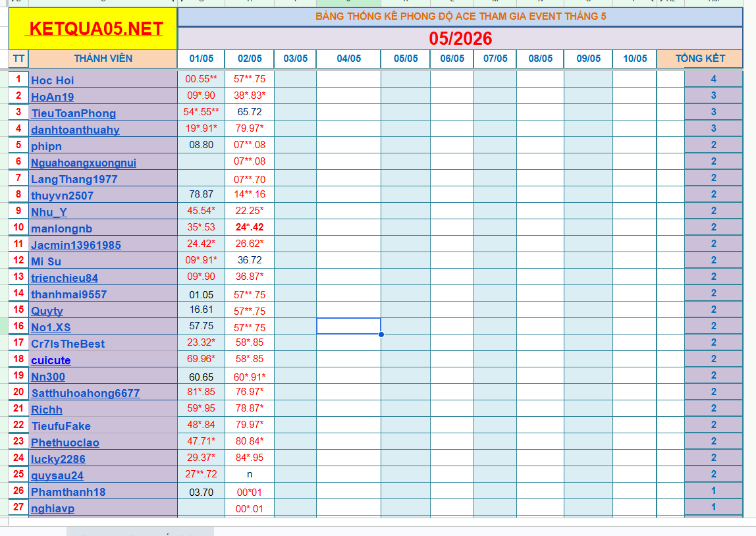Select Cr7IsTheBest's 23.32* cell
Viewport: 756px width, 536px height.
[201, 342]
